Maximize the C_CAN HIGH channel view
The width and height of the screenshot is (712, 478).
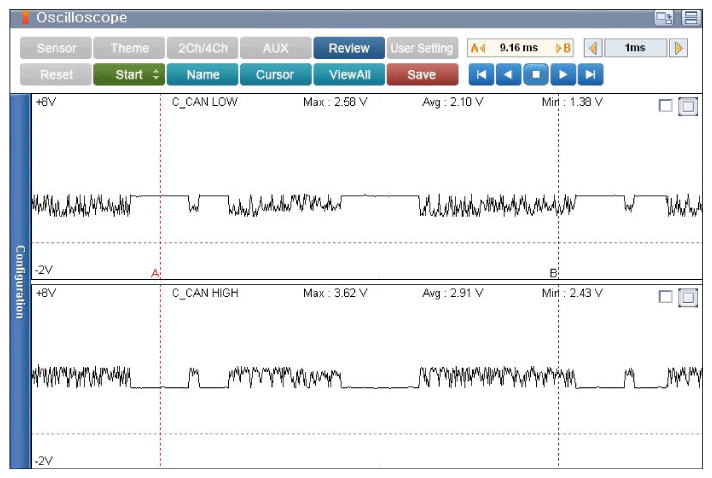[687, 297]
